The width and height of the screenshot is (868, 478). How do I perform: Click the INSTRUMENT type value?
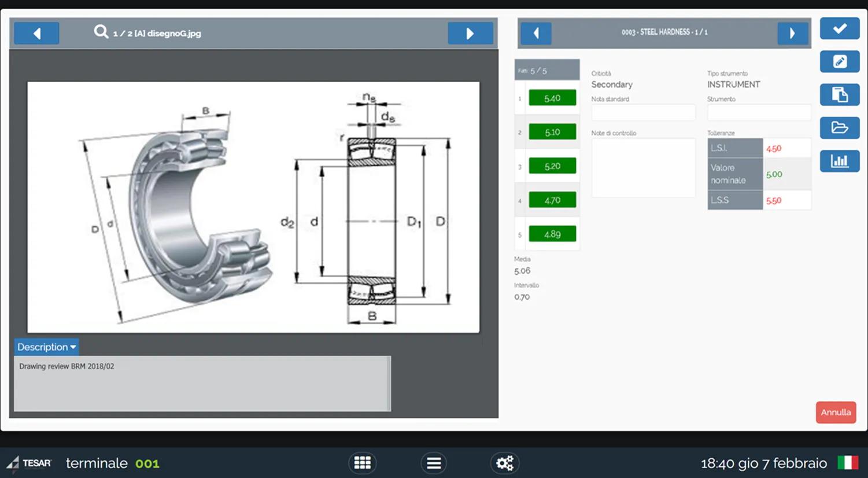tap(733, 84)
